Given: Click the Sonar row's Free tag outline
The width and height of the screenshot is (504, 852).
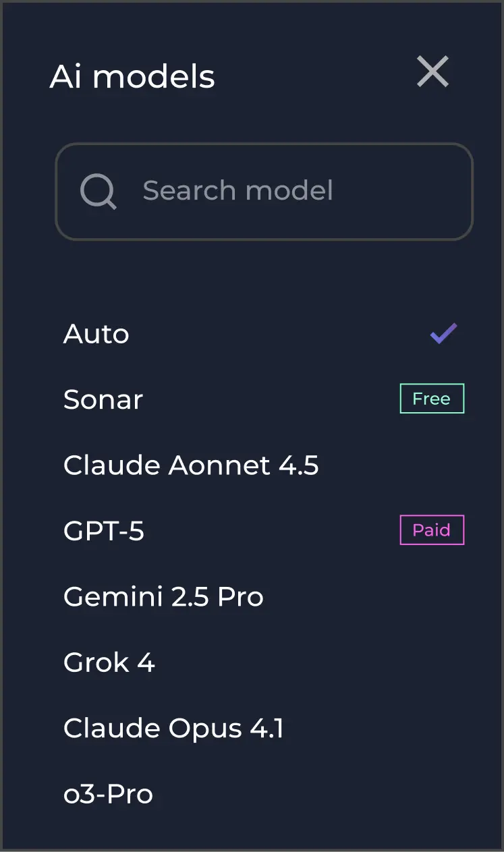Looking at the screenshot, I should point(432,399).
